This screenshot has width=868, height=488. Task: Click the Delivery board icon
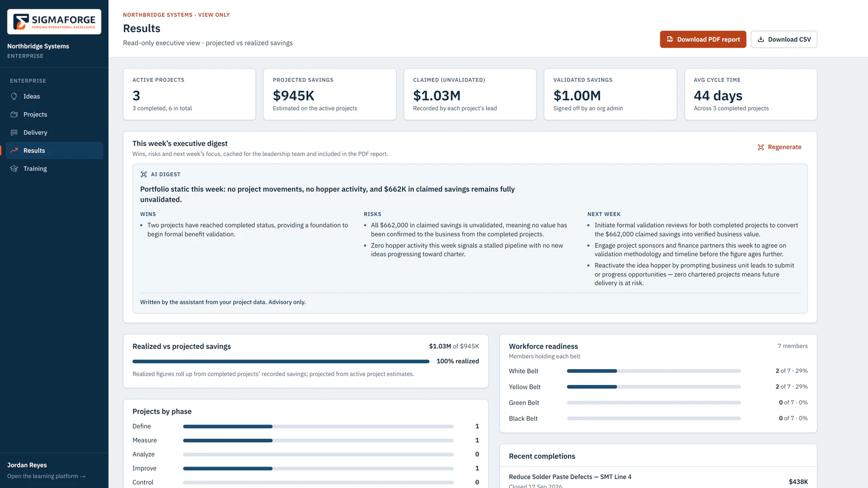[14, 132]
